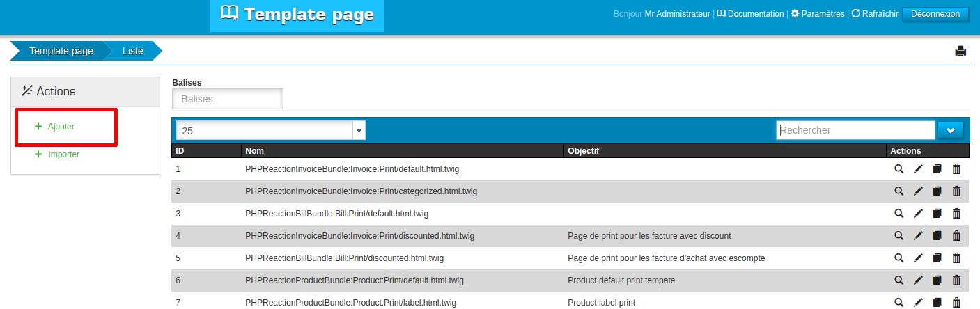Select the Liste breadcrumb tab
Viewport: 980px width, 309px height.
click(x=132, y=51)
